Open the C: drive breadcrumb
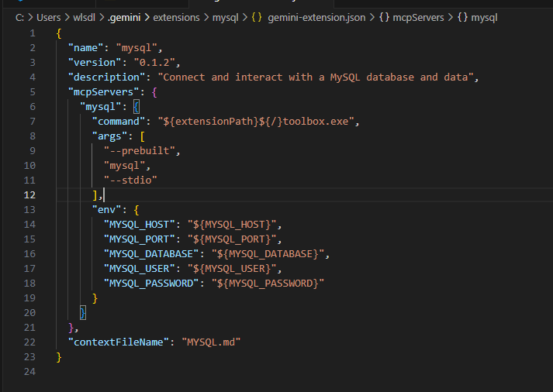The height and width of the screenshot is (392, 553). (19, 18)
